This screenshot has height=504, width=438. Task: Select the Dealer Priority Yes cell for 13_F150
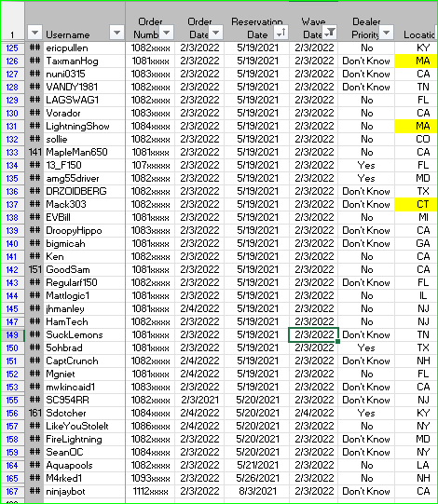(x=366, y=166)
